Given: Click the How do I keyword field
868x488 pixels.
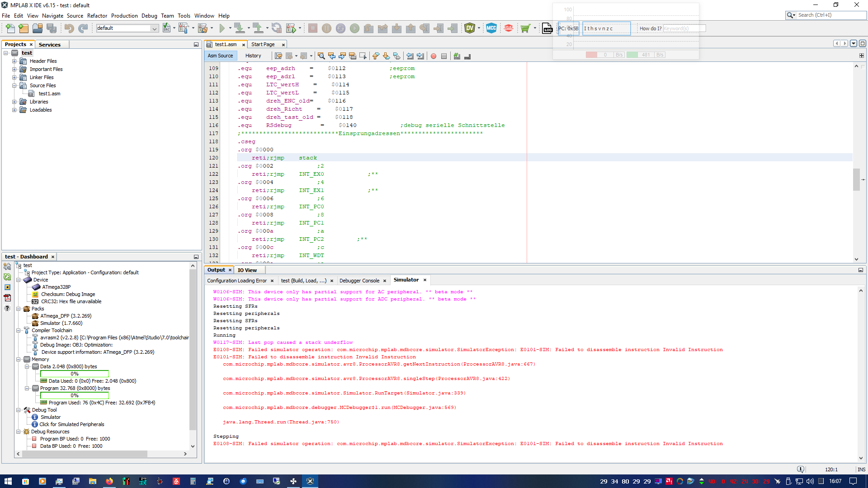Looking at the screenshot, I should 684,28.
